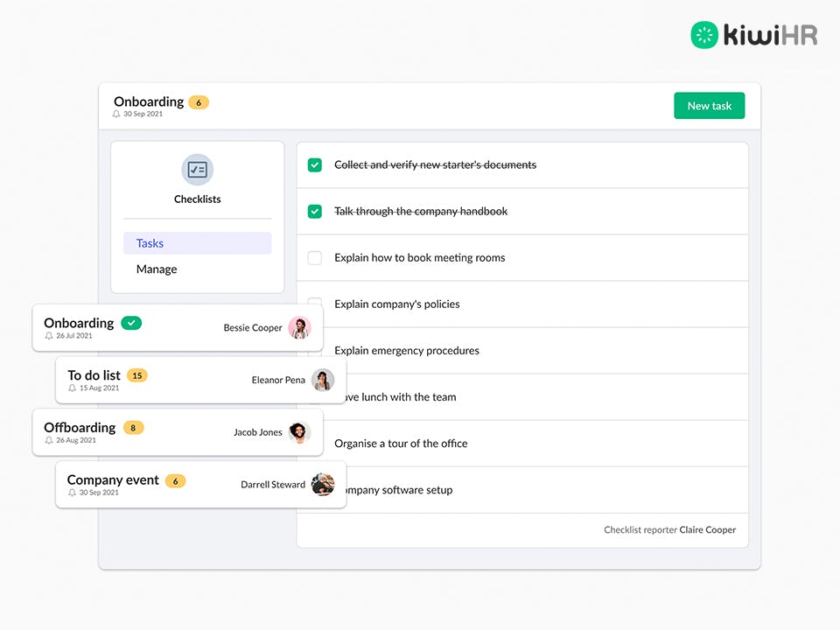Uncheck Collect and verify new starter's documents
Image resolution: width=840 pixels, height=630 pixels.
315,165
